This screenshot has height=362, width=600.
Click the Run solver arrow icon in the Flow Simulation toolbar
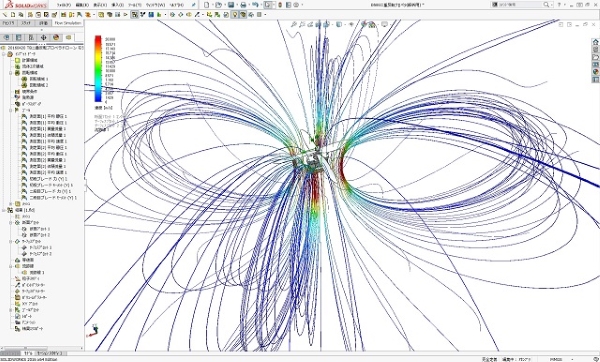pyautogui.click(x=126, y=15)
